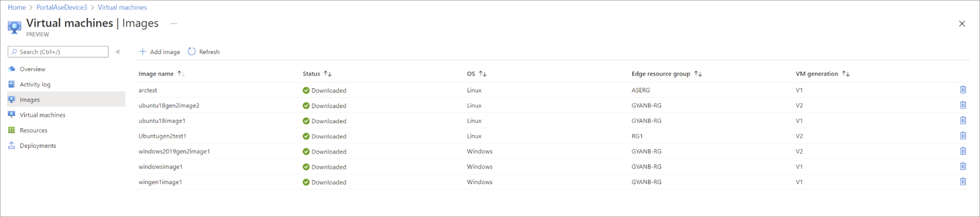
Task: Click the Add image plus button
Action: 143,52
